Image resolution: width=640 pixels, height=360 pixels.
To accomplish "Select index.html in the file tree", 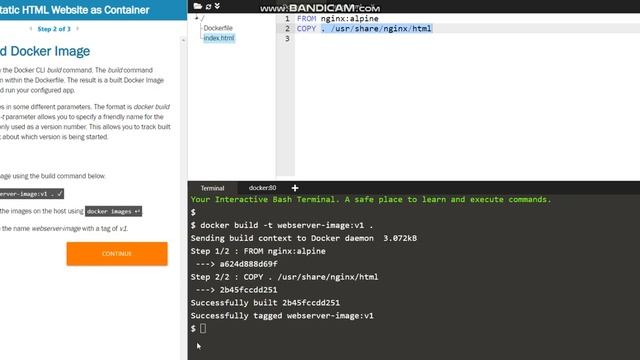I will (219, 38).
